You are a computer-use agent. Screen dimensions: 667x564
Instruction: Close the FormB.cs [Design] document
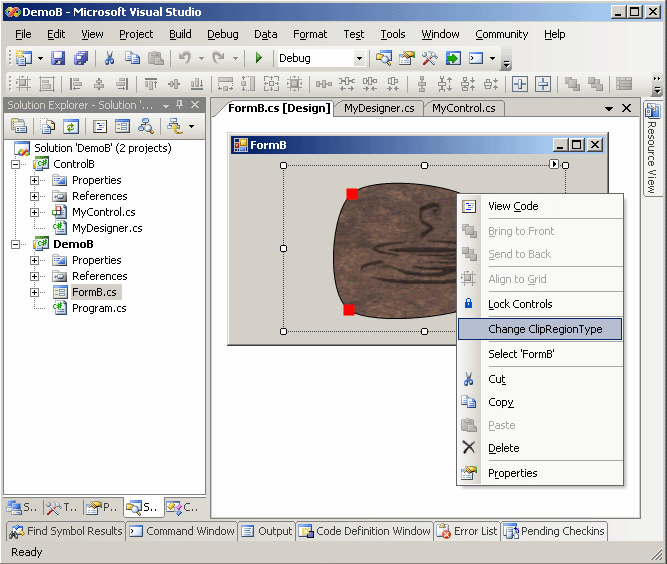coord(627,108)
